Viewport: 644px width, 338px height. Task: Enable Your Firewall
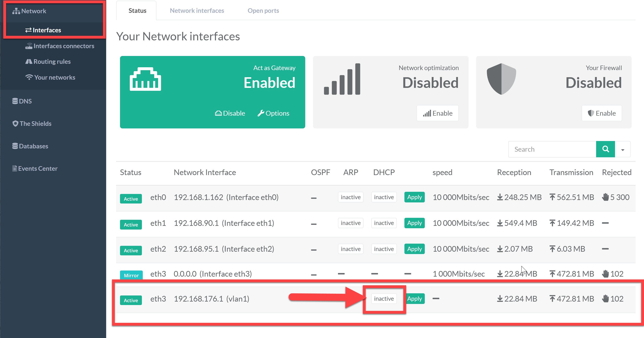coord(602,113)
